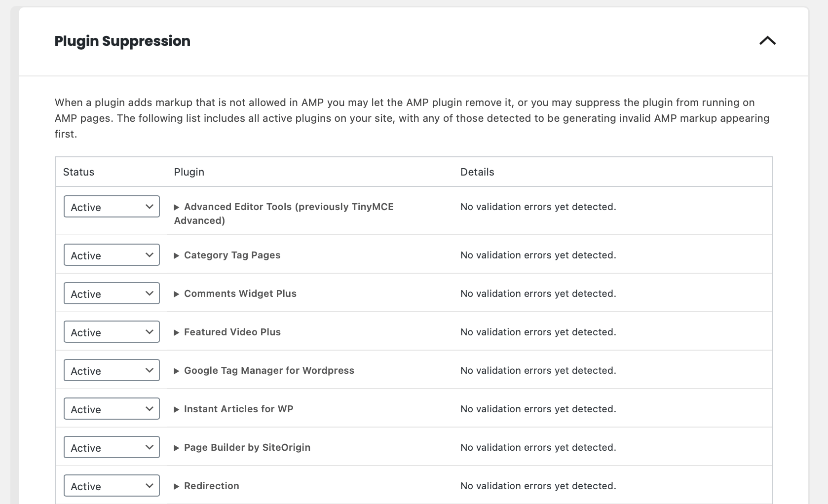Click validation message in Google Tag Manager row
The image size is (828, 504).
click(538, 370)
